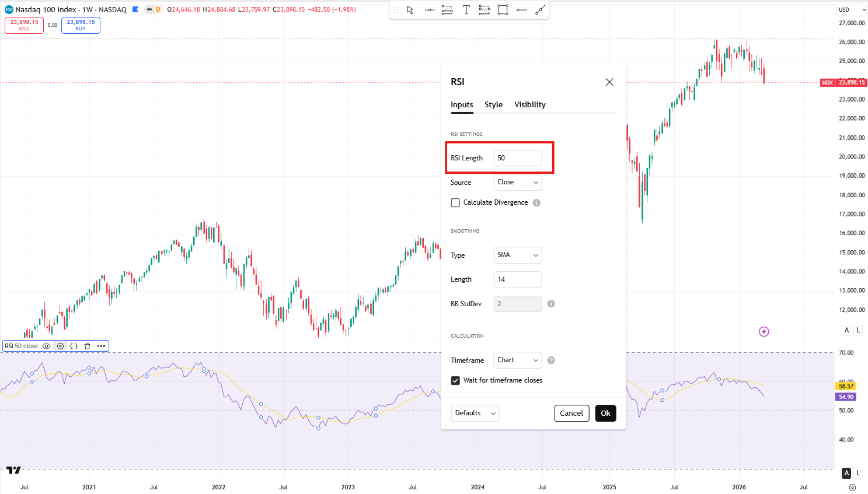Select the trend line drawing tool
Image resolution: width=868 pixels, height=494 pixels.
click(541, 10)
